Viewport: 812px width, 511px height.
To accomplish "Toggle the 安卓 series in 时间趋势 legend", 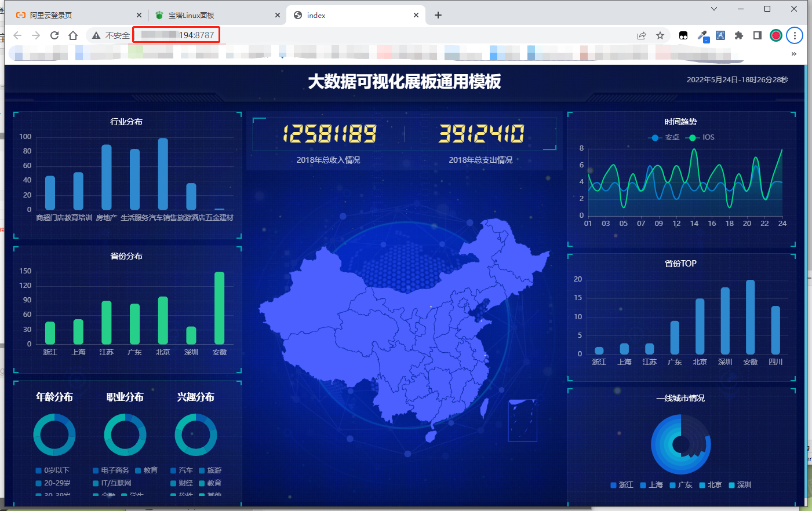I will click(x=663, y=137).
